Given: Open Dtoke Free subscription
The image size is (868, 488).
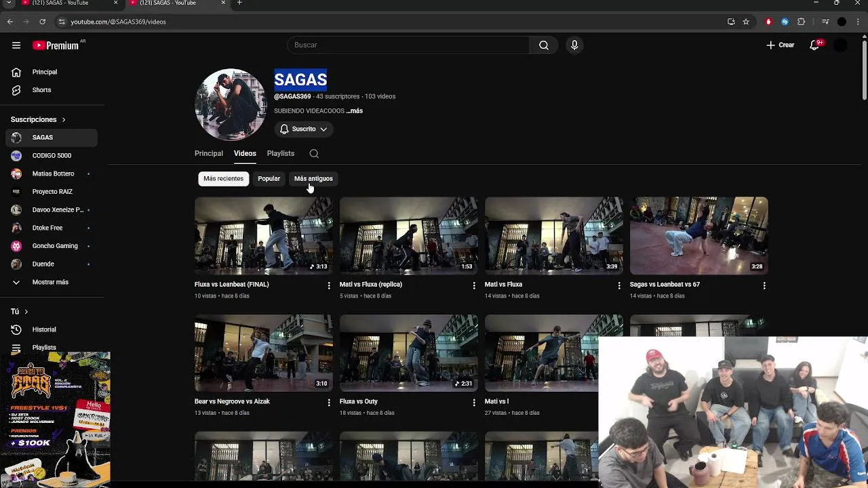Looking at the screenshot, I should (x=52, y=228).
